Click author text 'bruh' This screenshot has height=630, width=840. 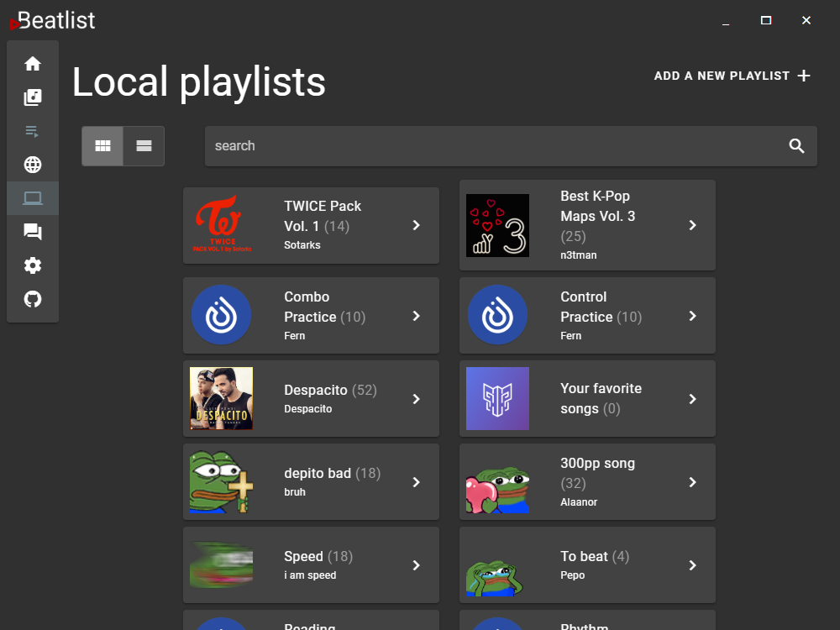(295, 491)
